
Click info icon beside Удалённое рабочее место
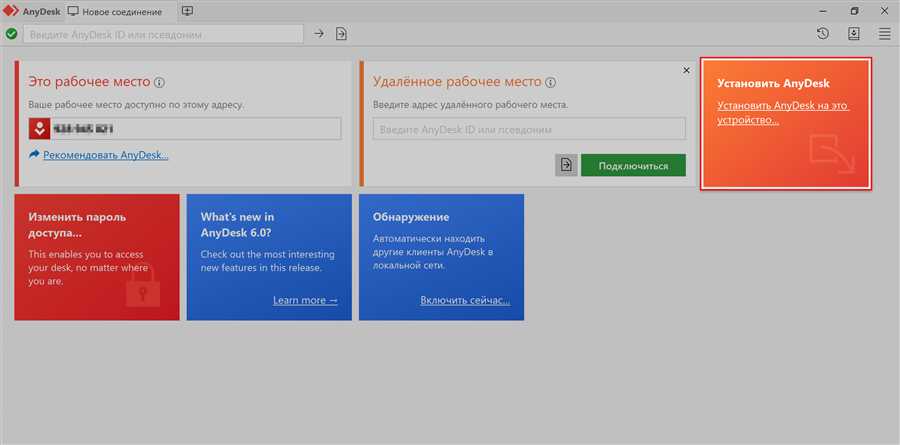(x=550, y=82)
